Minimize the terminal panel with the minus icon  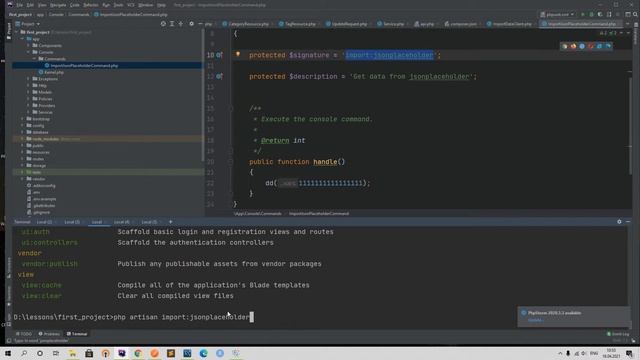(628, 222)
